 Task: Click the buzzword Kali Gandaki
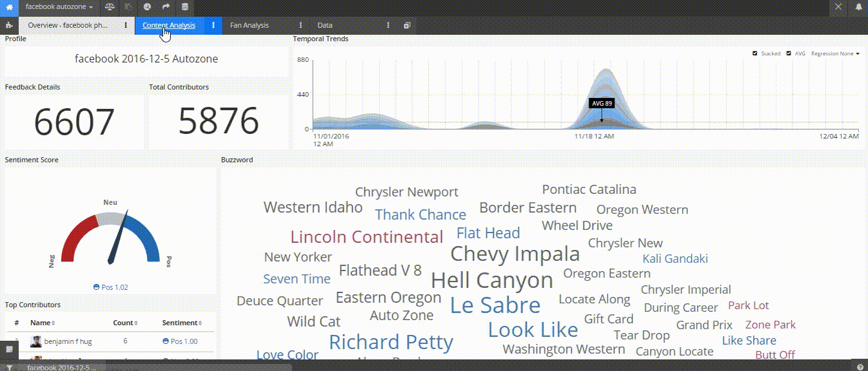[x=675, y=259]
